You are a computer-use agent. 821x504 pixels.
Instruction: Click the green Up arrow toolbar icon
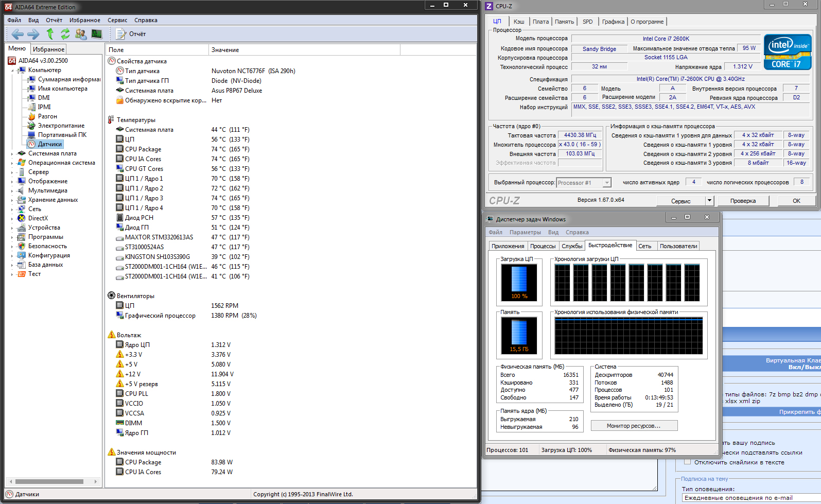[50, 34]
